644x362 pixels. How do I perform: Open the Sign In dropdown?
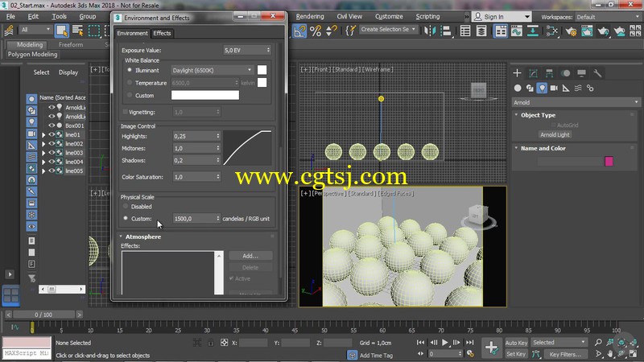point(502,17)
